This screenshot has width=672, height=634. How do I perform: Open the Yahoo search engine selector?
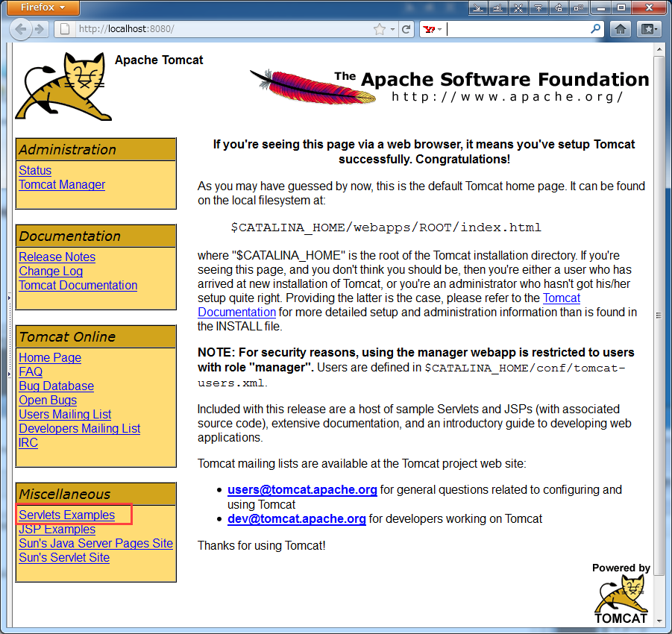coord(432,29)
